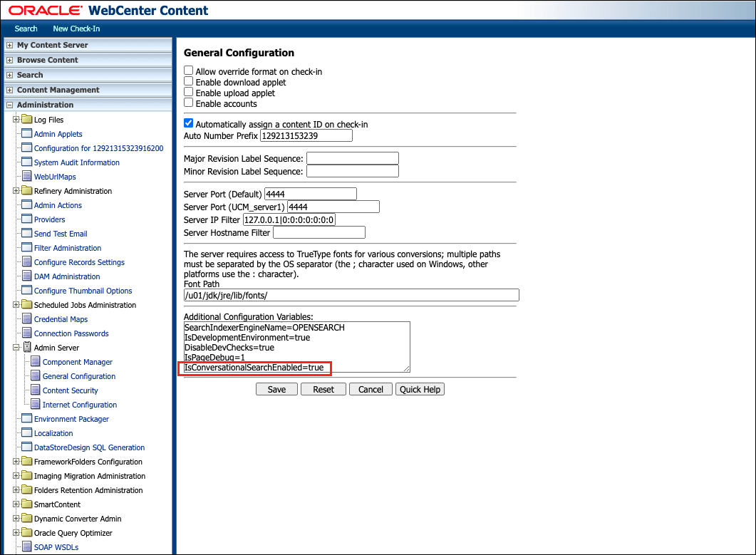Image resolution: width=756 pixels, height=555 pixels.
Task: Click the Admin Applets page icon
Action: (x=26, y=133)
